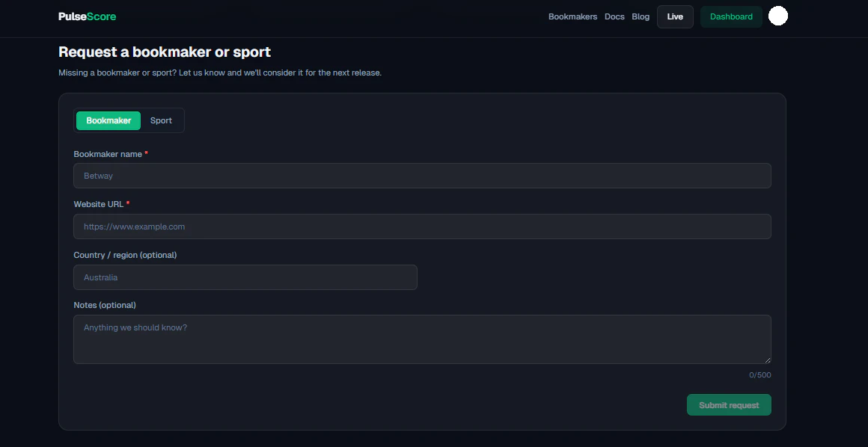Click inside the Notes textarea
Viewport: 868px width, 447px height.
422,339
